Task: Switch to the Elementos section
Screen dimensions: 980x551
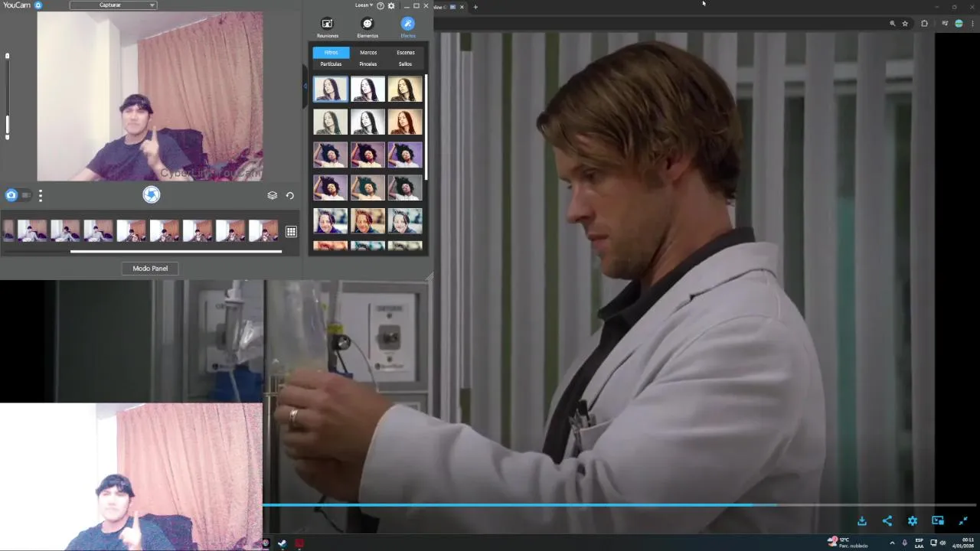Action: 367,28
